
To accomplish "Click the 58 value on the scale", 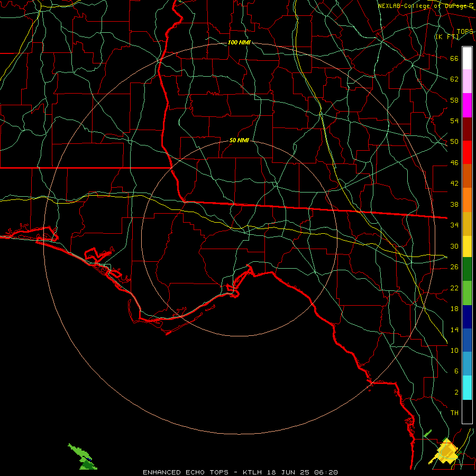I will [x=454, y=100].
